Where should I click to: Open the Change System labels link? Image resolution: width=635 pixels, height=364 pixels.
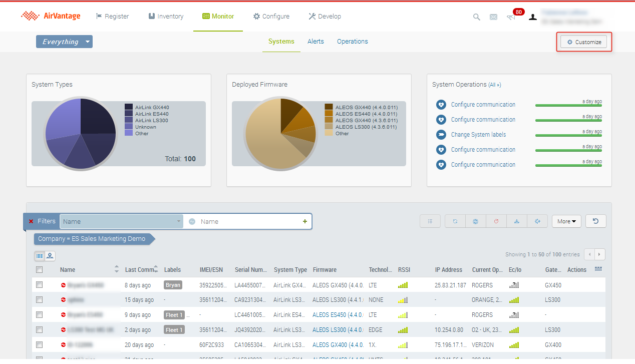[x=478, y=135]
